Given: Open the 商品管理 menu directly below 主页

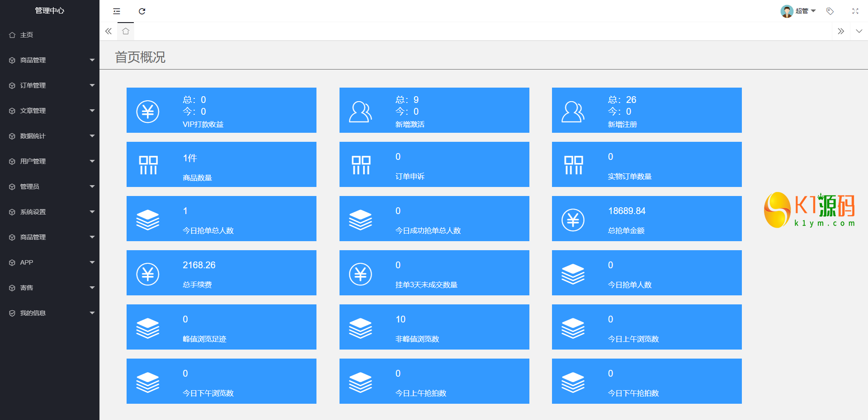Looking at the screenshot, I should (50, 60).
